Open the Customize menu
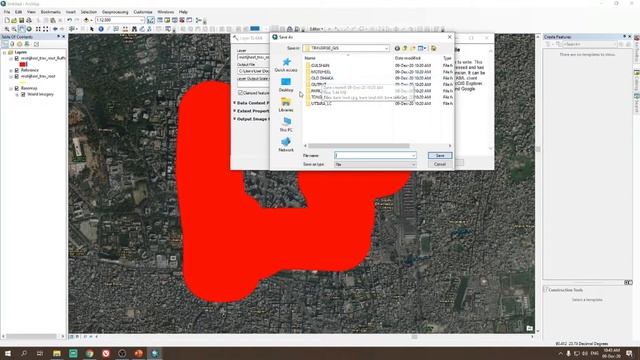 tap(143, 12)
